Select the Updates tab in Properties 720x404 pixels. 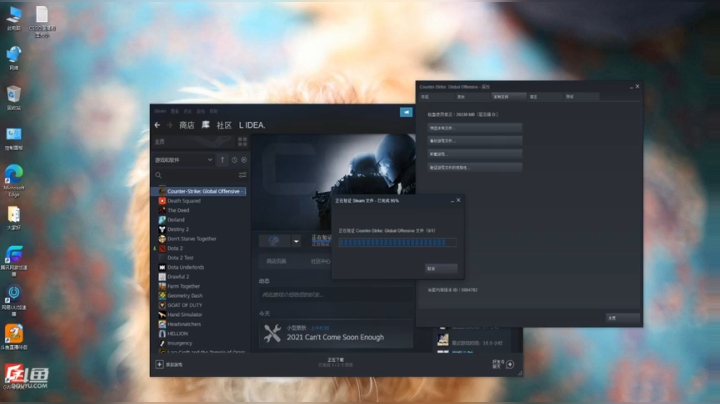click(472, 97)
